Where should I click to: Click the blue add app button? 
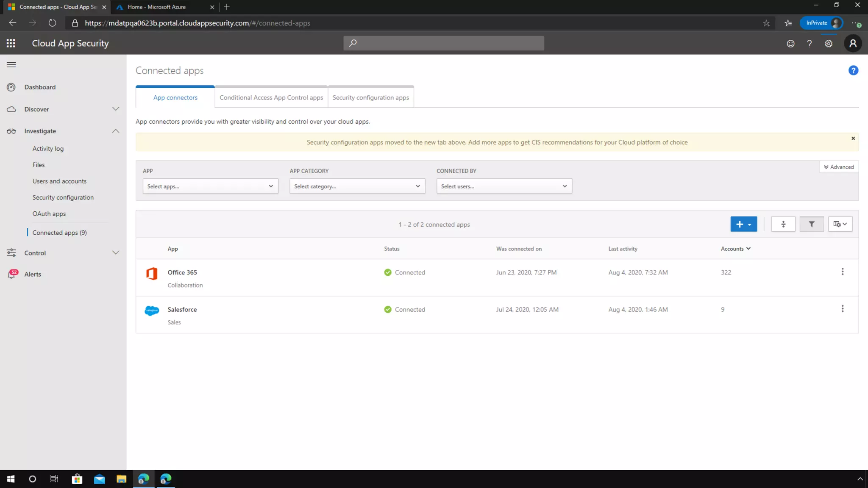click(743, 224)
